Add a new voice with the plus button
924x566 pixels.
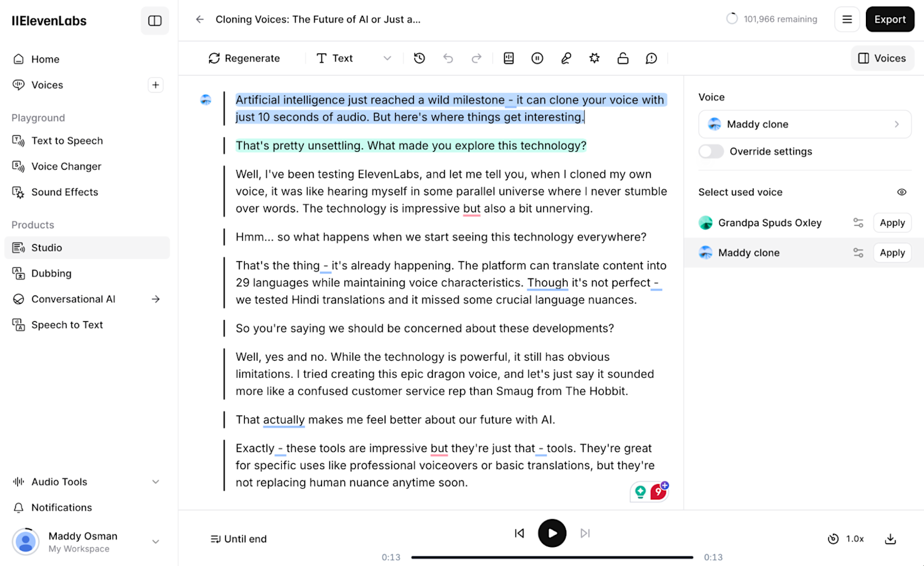tap(156, 84)
